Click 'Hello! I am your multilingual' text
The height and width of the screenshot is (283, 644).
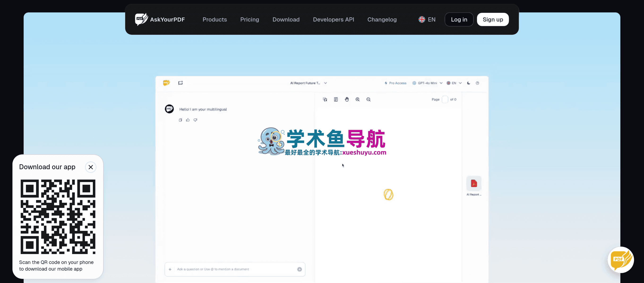(x=203, y=109)
